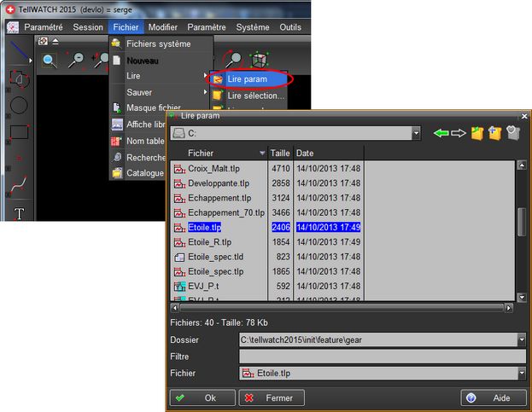Click the rotate zoom magnifier icon
The image size is (532, 412).
233,60
